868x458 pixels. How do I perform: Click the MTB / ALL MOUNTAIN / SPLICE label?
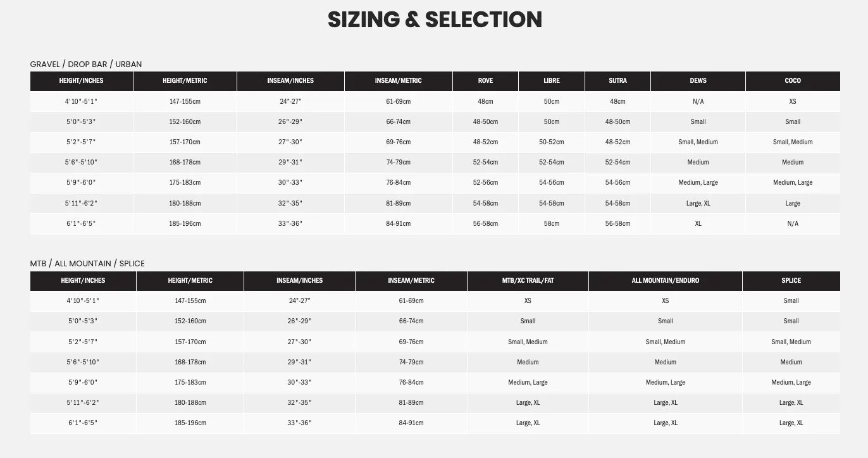[87, 263]
